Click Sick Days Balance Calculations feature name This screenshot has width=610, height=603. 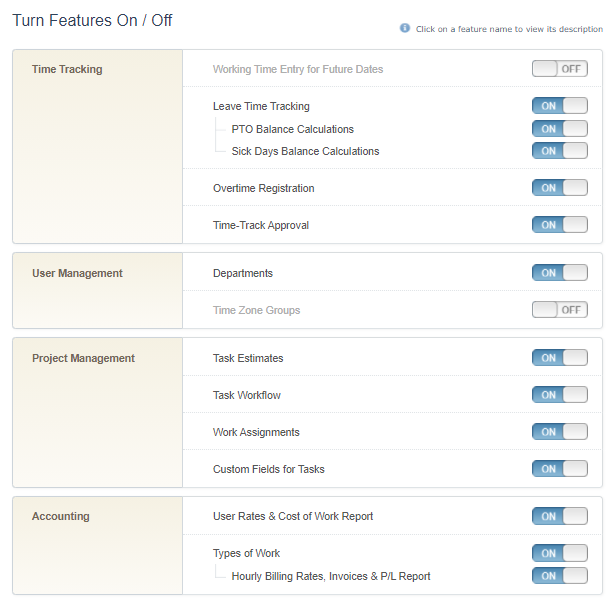pos(305,151)
